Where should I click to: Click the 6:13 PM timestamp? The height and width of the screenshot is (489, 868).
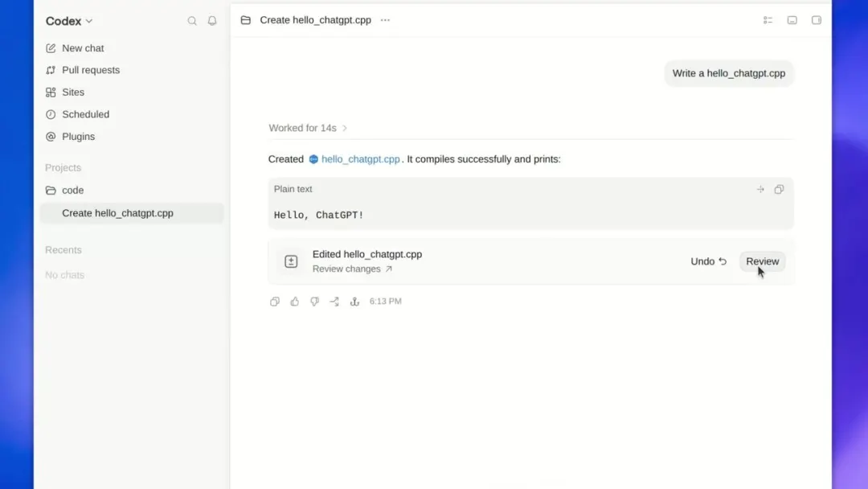click(385, 302)
